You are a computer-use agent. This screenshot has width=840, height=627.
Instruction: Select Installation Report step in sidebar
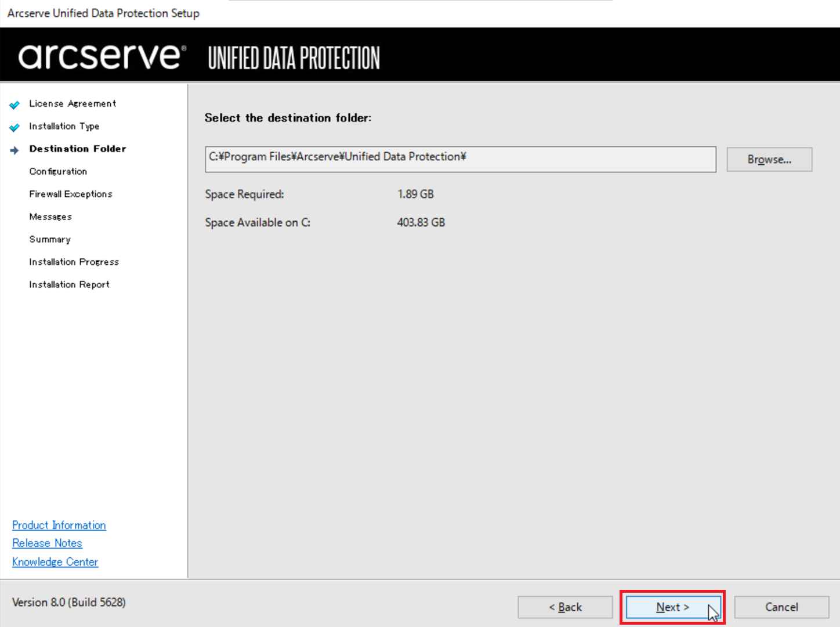70,284
